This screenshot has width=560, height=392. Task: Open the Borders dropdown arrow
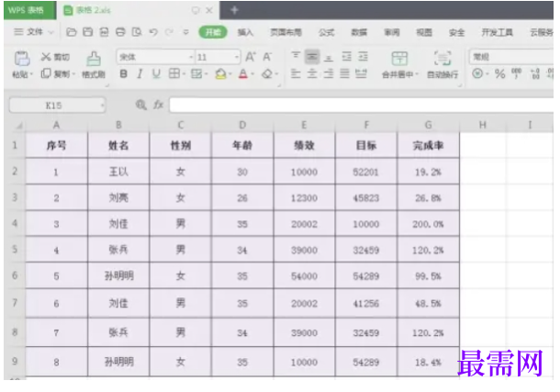(184, 73)
